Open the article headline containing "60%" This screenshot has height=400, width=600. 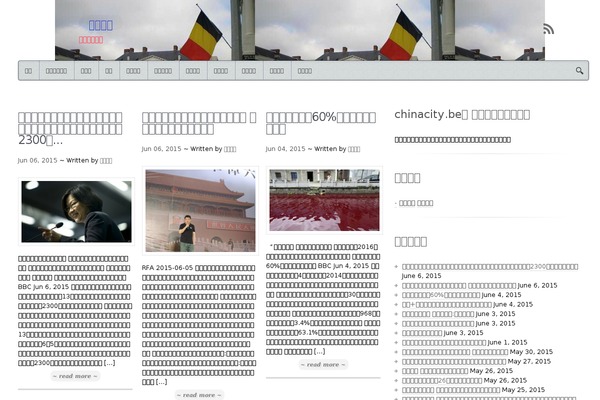tap(321, 123)
